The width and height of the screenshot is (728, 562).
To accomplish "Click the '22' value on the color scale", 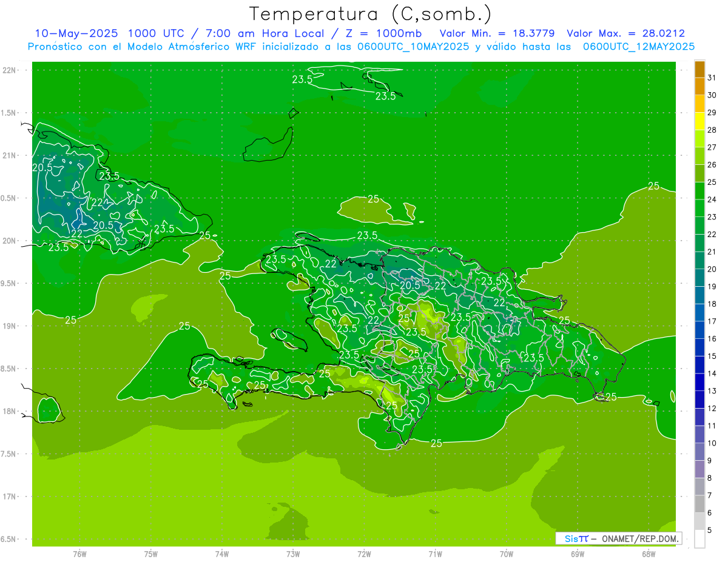I will click(712, 235).
